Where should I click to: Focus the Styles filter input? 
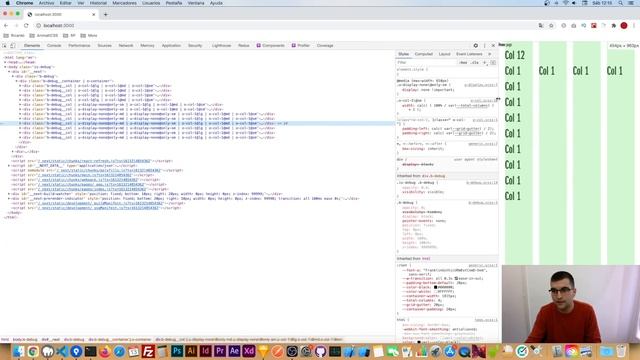tap(426, 62)
